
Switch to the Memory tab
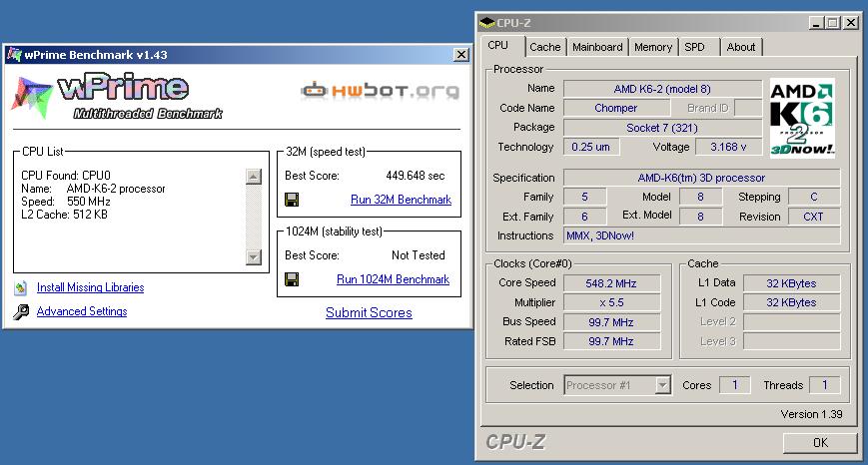tap(652, 47)
